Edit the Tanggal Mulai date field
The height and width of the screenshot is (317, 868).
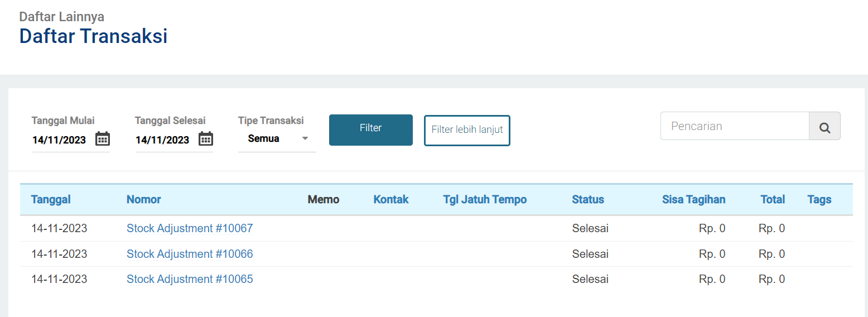(59, 140)
